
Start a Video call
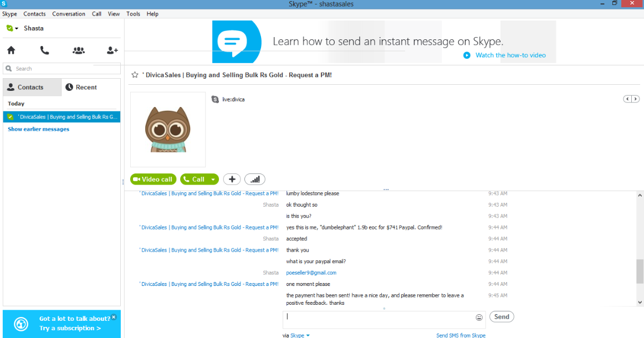tap(153, 180)
